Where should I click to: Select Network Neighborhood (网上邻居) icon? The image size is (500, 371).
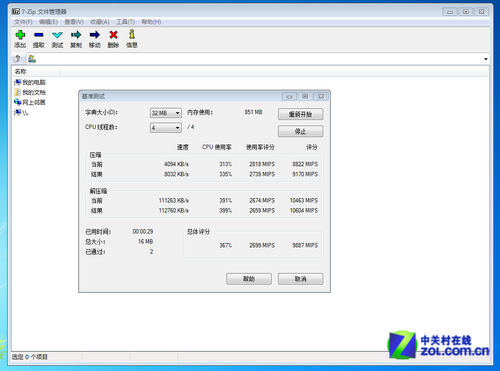[x=18, y=102]
